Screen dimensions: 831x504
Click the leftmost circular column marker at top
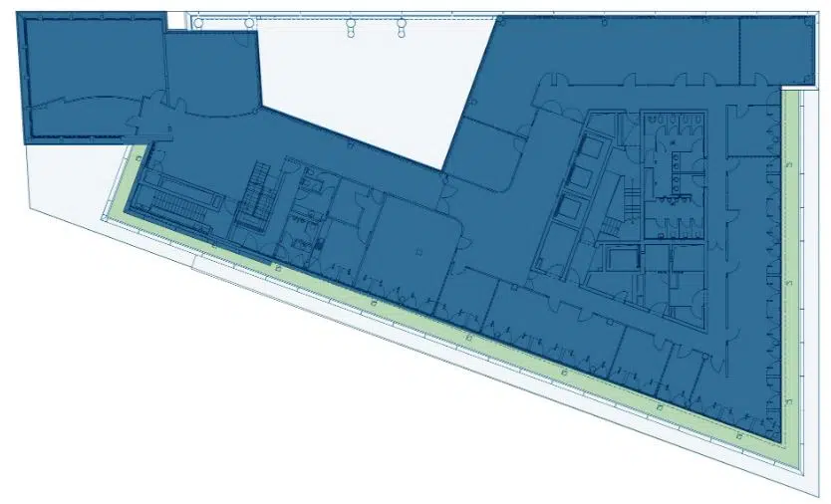tap(198, 22)
